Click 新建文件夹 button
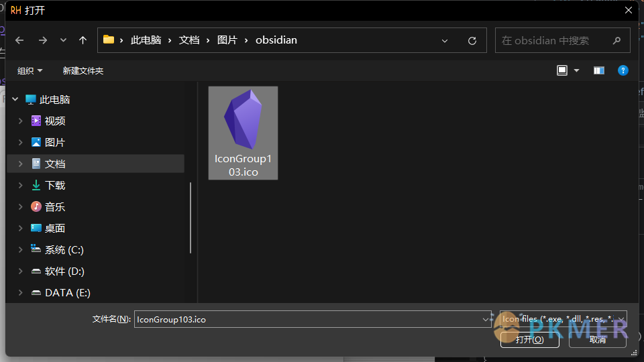 point(83,71)
